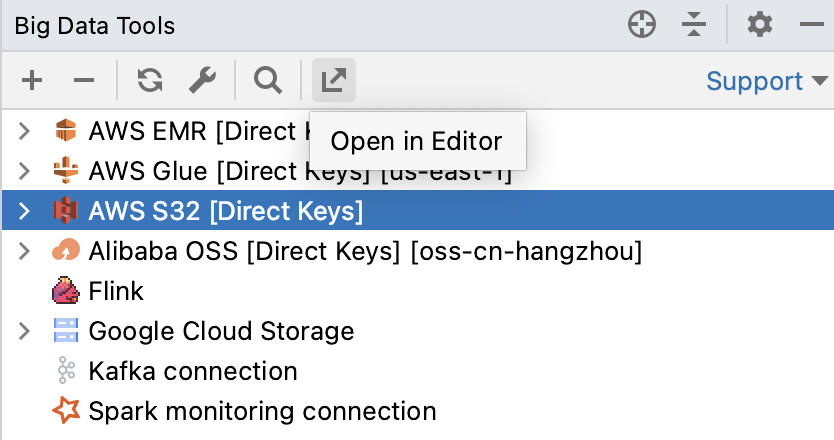Select the Flink connection
The image size is (834, 440).
coord(115,291)
